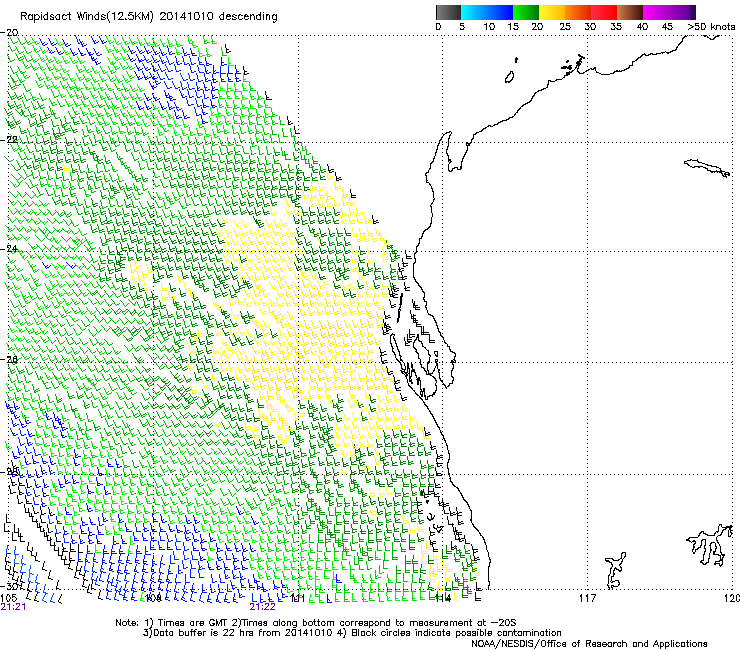740x650 pixels.
Task: Click the legend tick label '40'
Action: pyautogui.click(x=642, y=27)
